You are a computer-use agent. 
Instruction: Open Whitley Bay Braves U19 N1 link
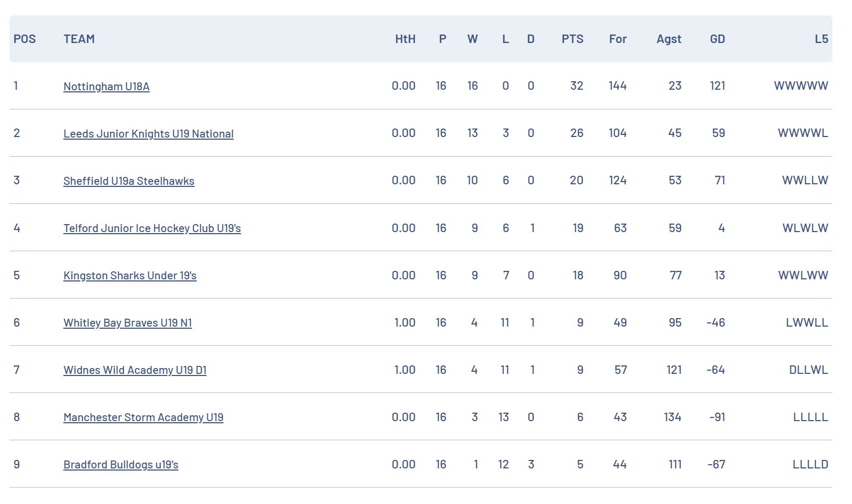pyautogui.click(x=128, y=322)
